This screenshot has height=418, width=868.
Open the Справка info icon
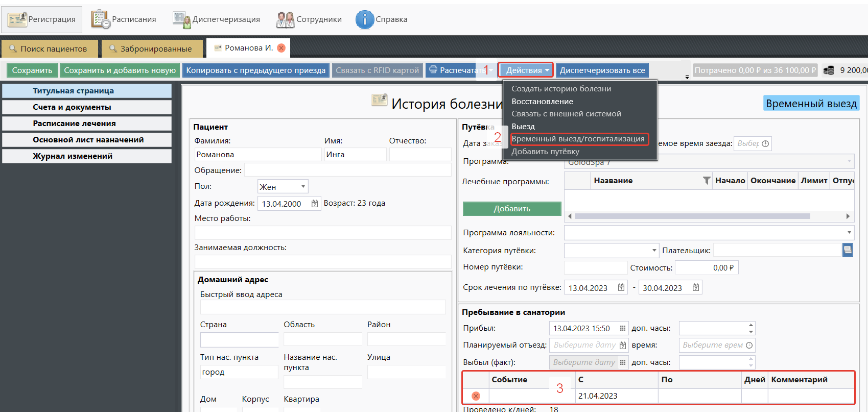[x=364, y=19]
